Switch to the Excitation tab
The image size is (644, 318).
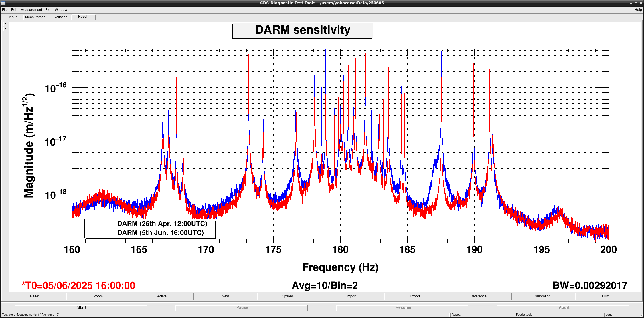tap(60, 17)
